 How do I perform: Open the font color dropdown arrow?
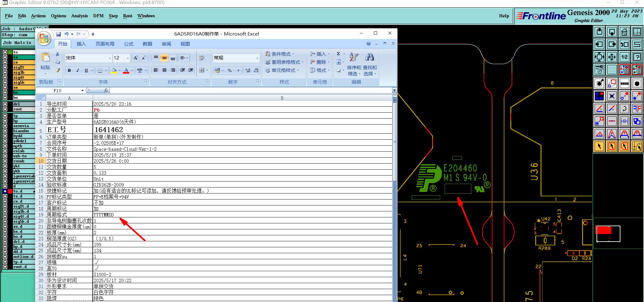click(132, 70)
